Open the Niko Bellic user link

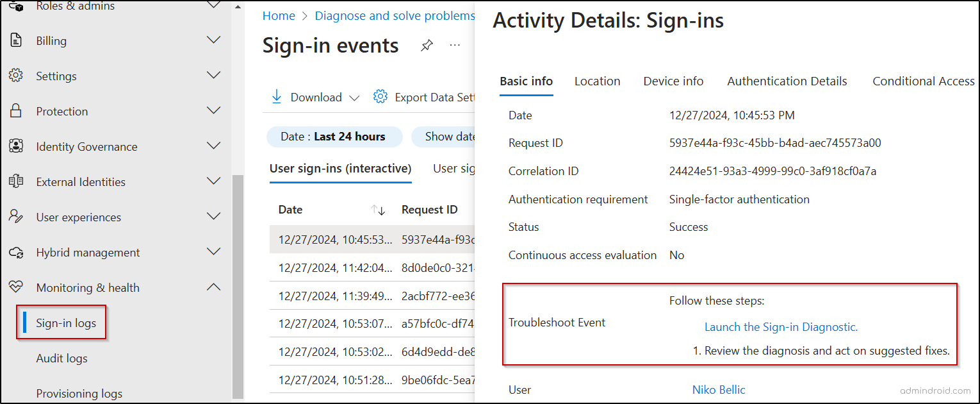[718, 389]
